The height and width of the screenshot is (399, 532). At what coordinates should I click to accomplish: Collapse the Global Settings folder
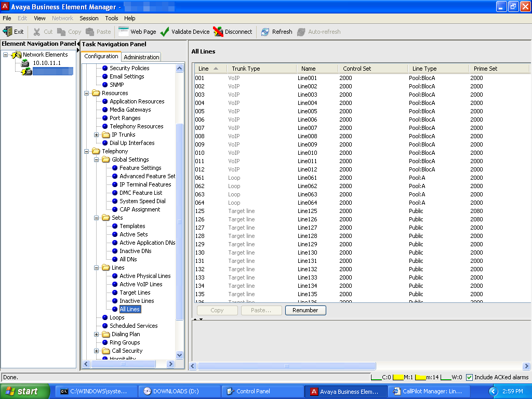[x=96, y=159]
